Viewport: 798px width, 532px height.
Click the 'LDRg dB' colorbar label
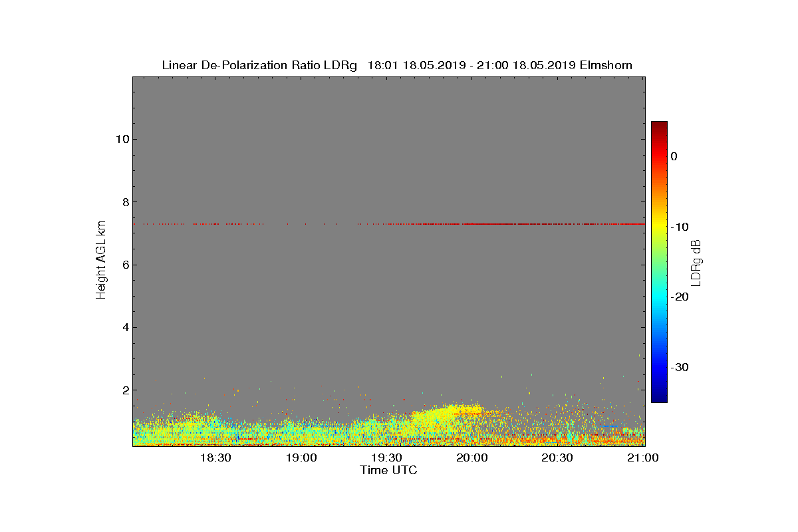click(x=696, y=262)
